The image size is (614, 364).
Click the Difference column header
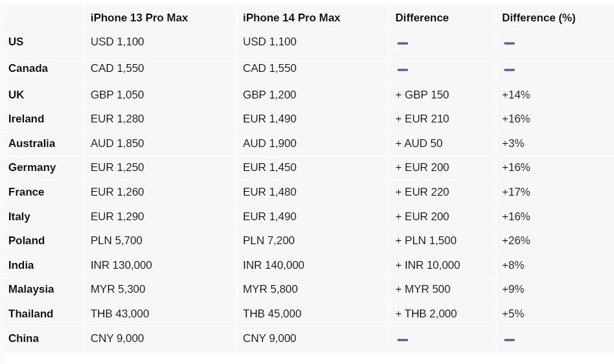(x=422, y=17)
